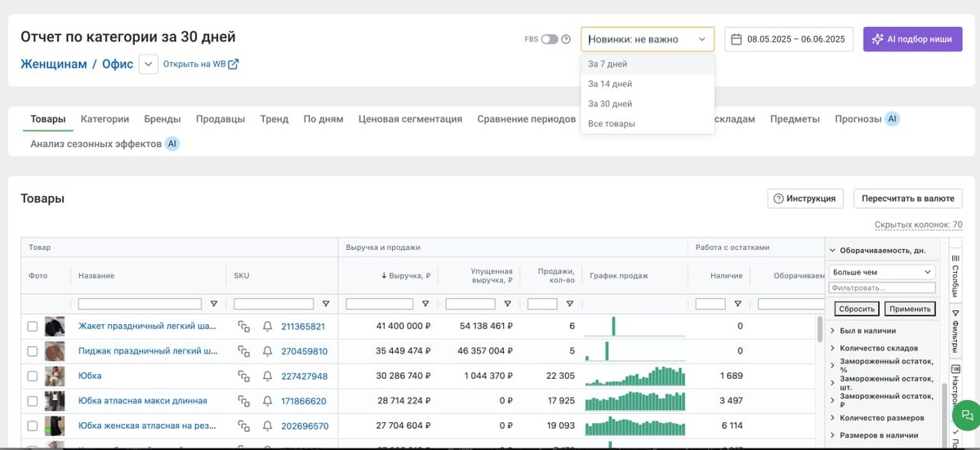Open the Больше чем condition dropdown
Screen dimensions: 980x450
[x=882, y=272]
